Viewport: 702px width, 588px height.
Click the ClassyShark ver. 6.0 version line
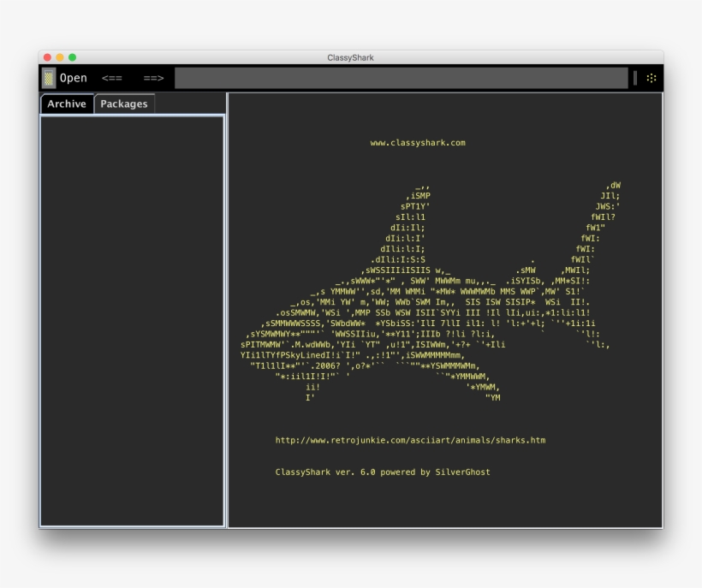(383, 472)
